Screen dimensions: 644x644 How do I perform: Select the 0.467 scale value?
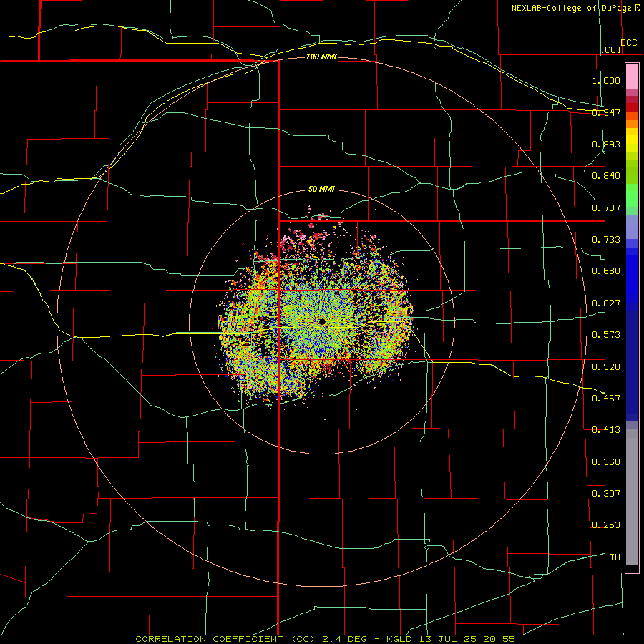[606, 399]
